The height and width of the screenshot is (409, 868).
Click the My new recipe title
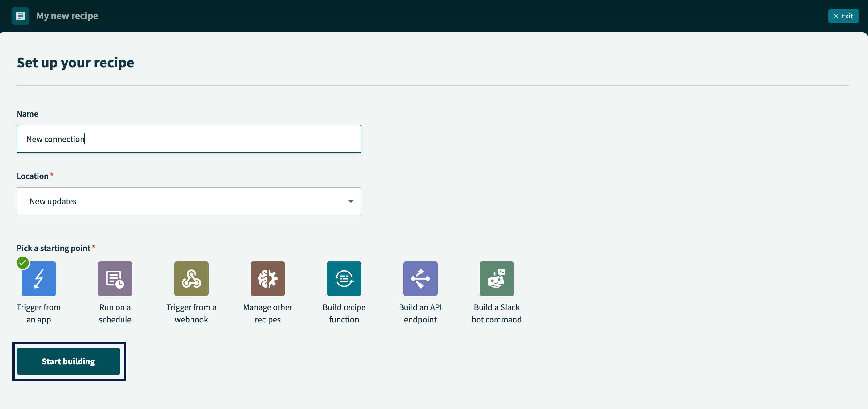(x=67, y=16)
